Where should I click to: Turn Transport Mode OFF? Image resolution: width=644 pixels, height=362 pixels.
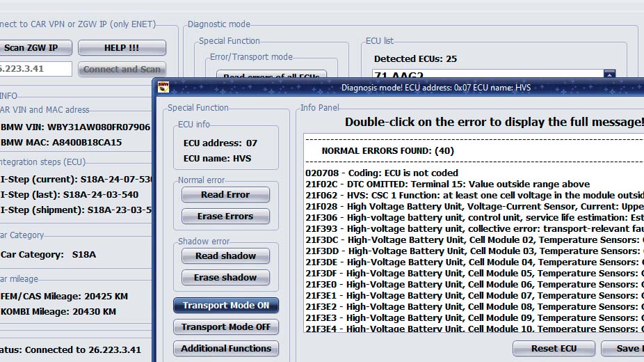coord(226,326)
